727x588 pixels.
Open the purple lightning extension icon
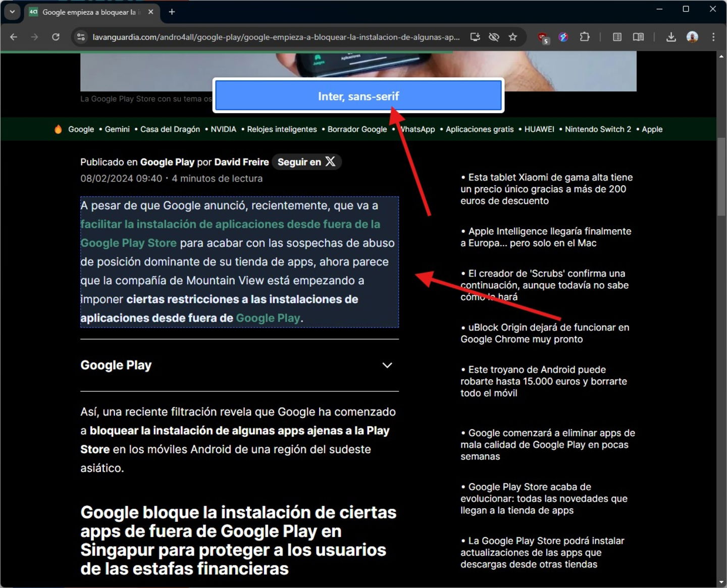pos(563,37)
